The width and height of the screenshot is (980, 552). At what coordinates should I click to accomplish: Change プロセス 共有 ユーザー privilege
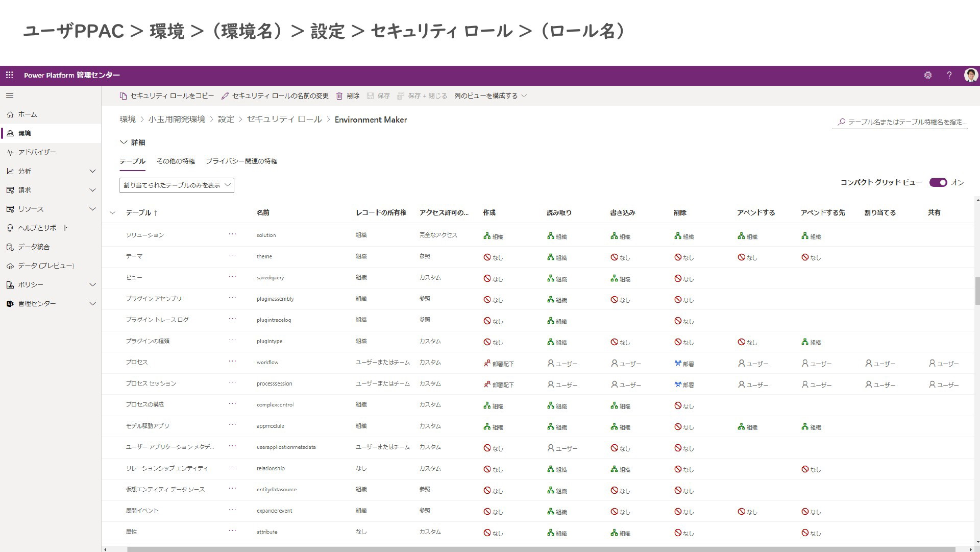click(944, 364)
